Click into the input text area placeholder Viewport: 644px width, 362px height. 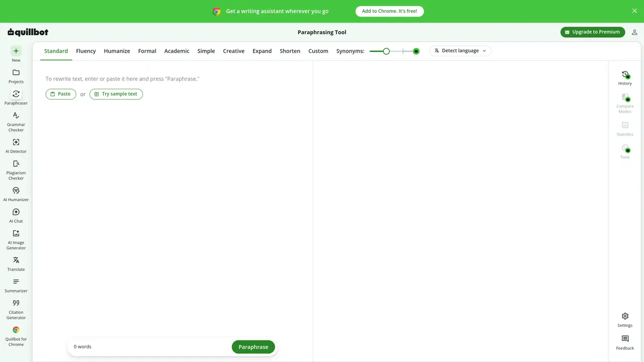click(122, 79)
